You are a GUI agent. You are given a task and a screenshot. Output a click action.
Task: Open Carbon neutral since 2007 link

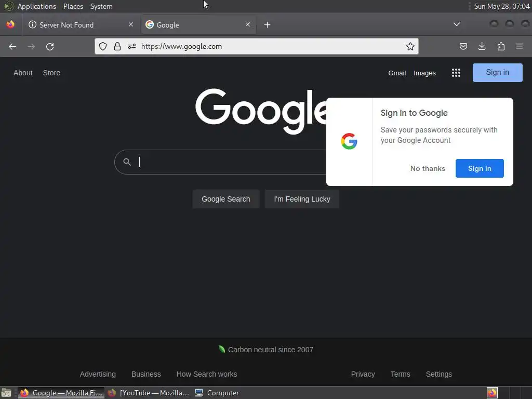270,350
